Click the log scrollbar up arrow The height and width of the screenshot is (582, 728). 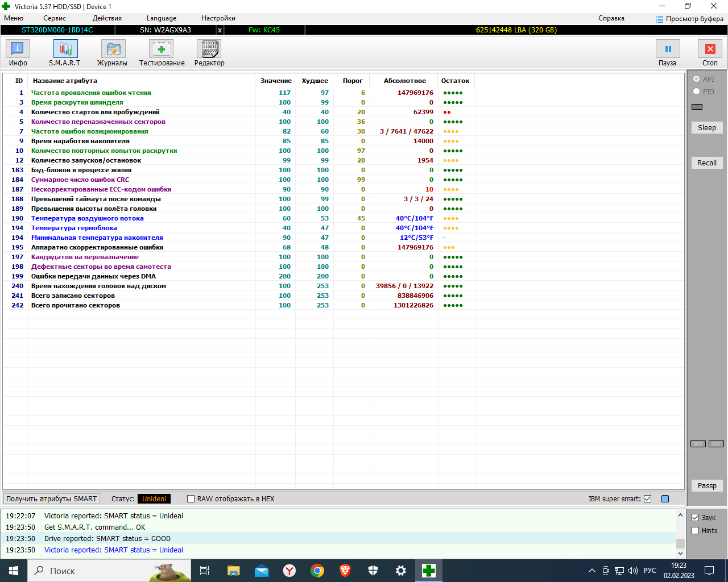coord(680,516)
